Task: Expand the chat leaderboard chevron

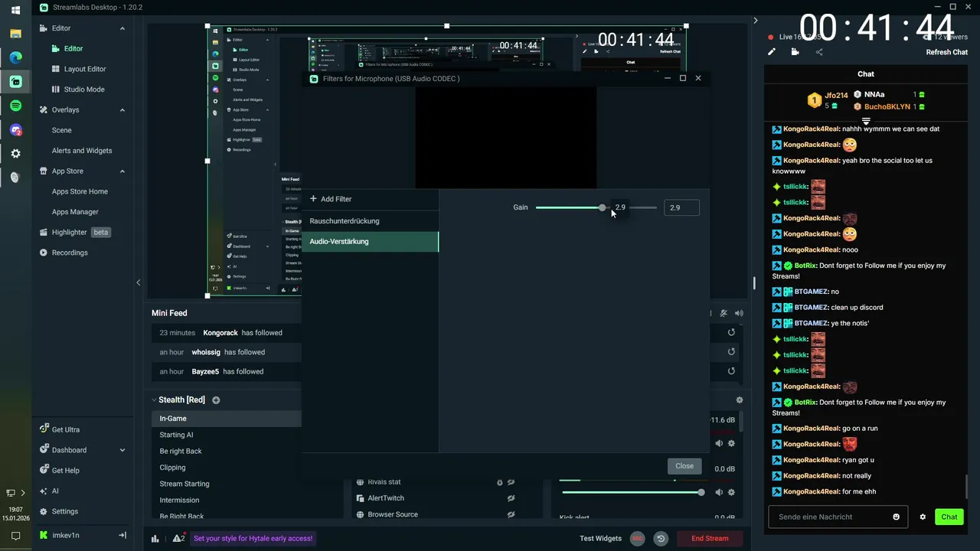Action: (x=866, y=121)
